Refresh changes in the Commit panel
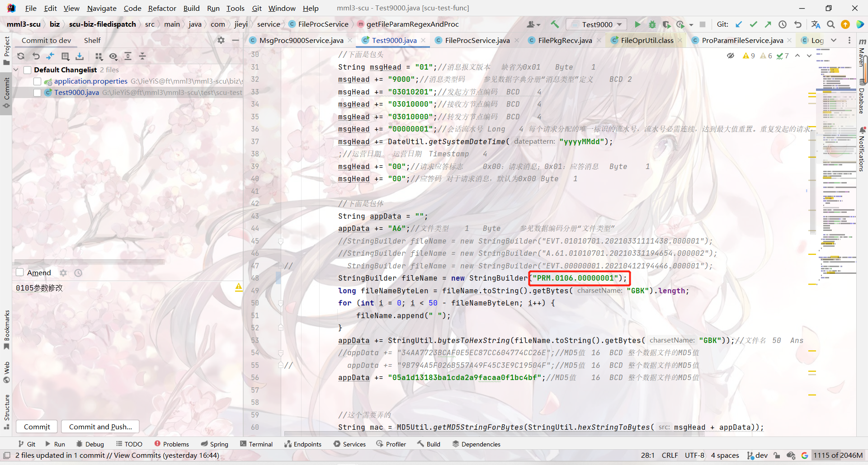The image size is (868, 465). 21,56
